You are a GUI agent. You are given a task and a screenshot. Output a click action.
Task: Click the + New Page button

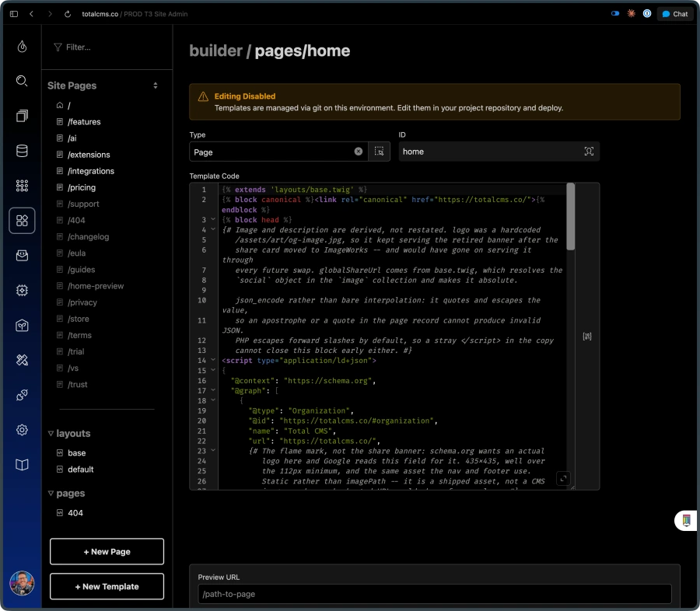click(107, 552)
